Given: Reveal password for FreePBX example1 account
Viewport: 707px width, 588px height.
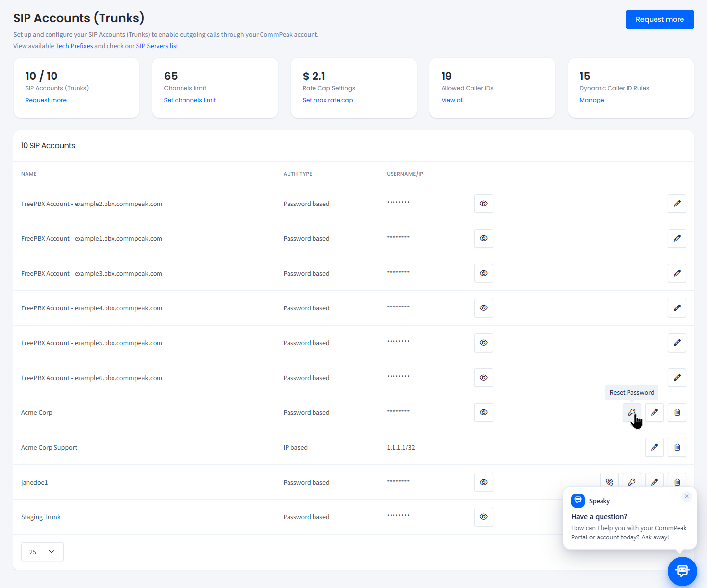Looking at the screenshot, I should pos(483,238).
